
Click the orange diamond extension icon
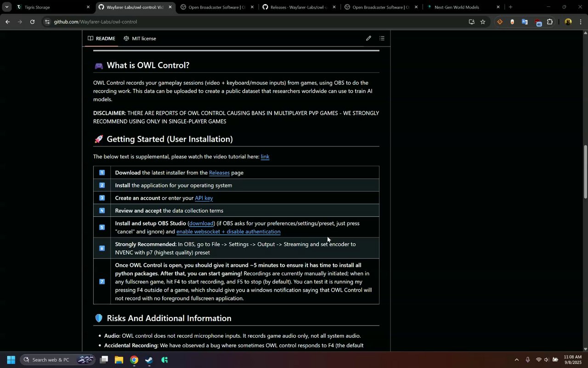tap(500, 22)
